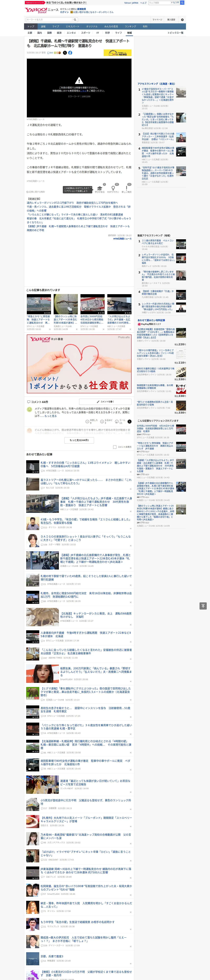Open the ランキング tab
Image resolution: width=210 pixels, height=980 pixels.
[130, 27]
